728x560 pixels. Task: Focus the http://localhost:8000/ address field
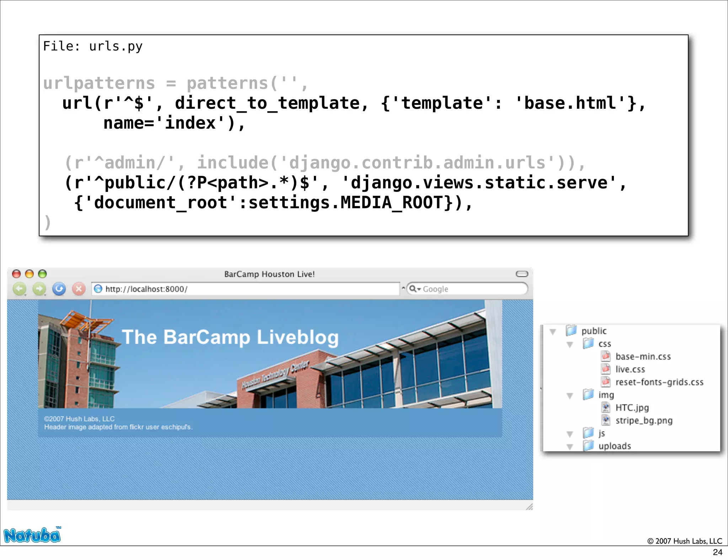tap(245, 289)
